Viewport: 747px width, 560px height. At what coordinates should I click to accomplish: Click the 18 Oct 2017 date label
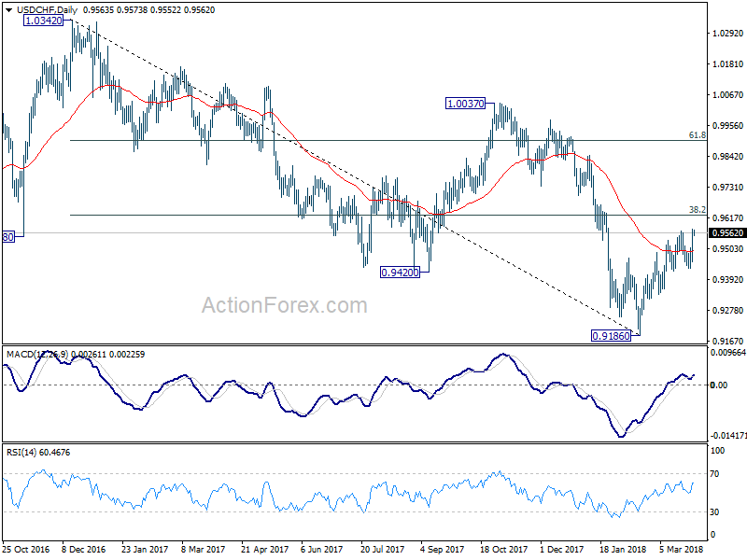(503, 549)
